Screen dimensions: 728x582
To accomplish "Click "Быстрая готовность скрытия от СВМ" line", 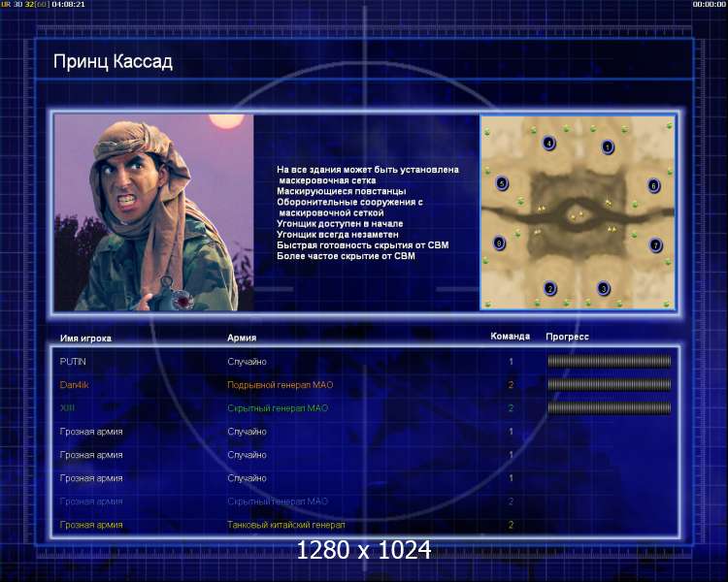I will coord(363,245).
